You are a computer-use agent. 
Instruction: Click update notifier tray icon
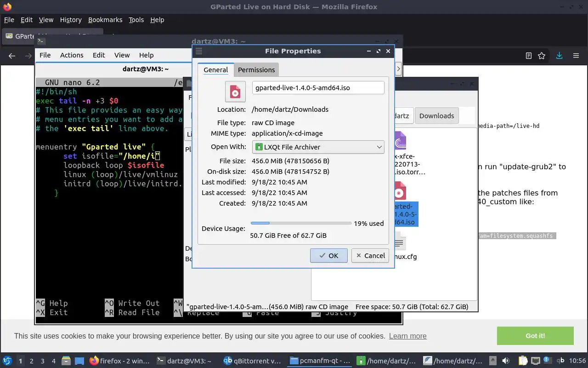[548, 360]
